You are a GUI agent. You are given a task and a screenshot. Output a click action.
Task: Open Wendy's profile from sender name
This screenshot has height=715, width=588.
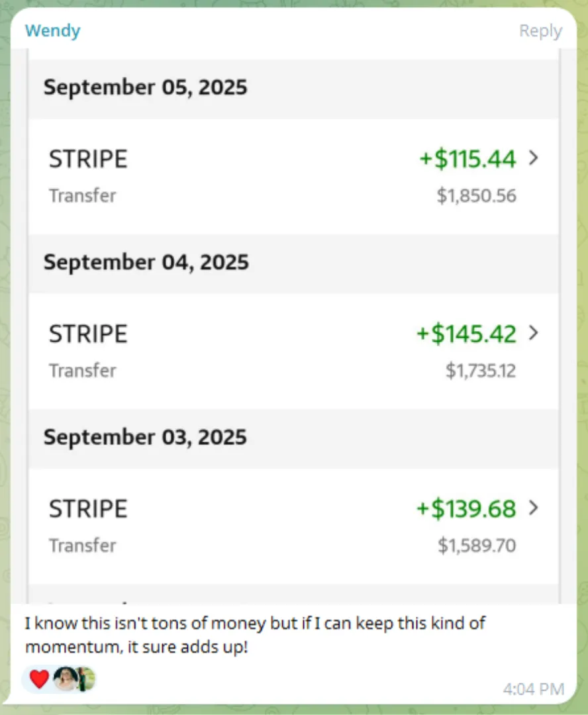click(x=52, y=30)
